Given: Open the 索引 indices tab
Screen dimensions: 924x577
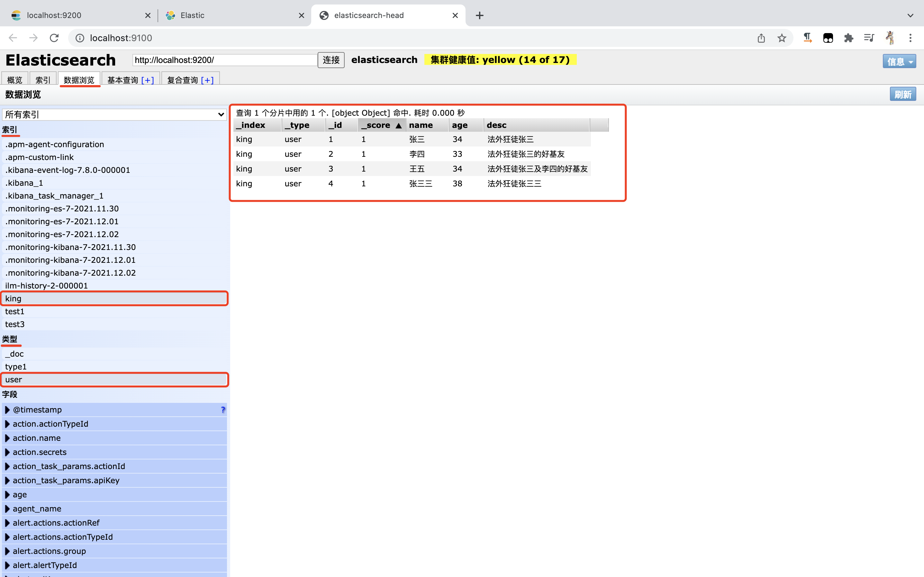Looking at the screenshot, I should [43, 79].
